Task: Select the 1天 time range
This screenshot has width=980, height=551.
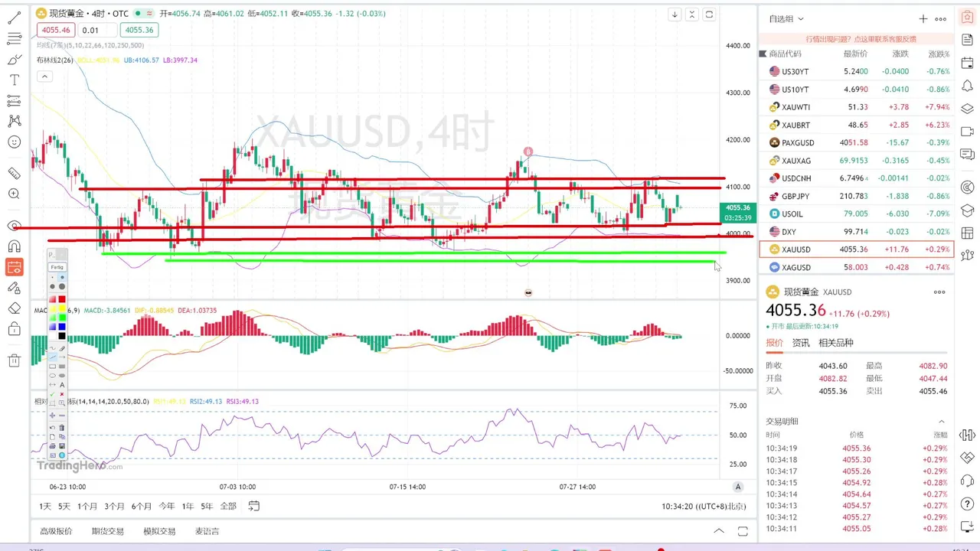Action: (45, 506)
